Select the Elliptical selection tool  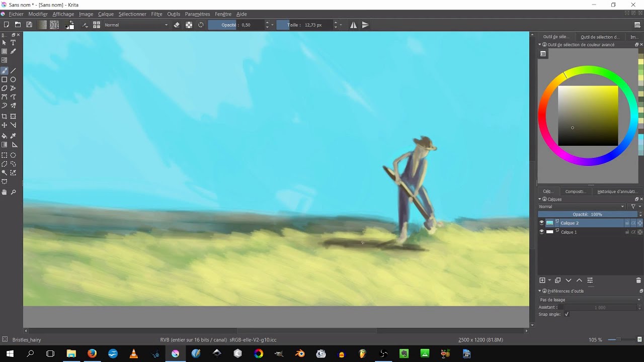(13, 155)
